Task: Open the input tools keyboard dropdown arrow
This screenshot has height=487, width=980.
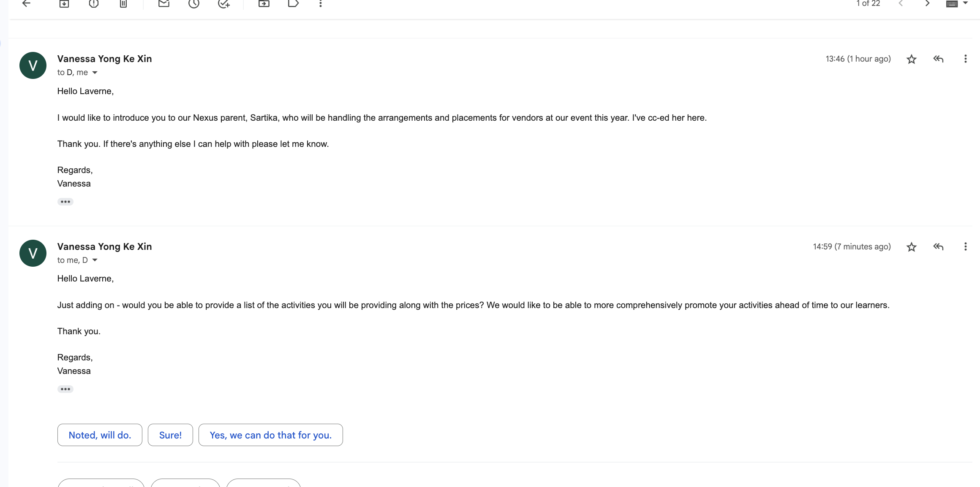Action: tap(965, 3)
